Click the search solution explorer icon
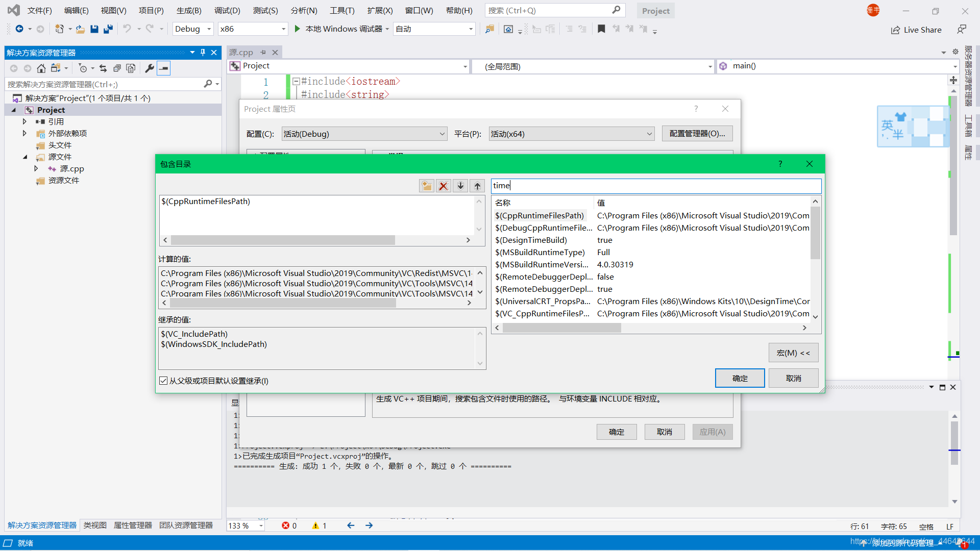This screenshot has width=980, height=551. (x=207, y=84)
